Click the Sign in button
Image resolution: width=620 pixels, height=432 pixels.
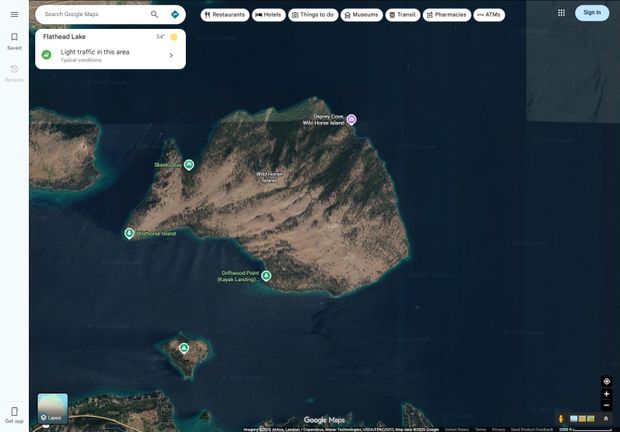[x=592, y=13]
